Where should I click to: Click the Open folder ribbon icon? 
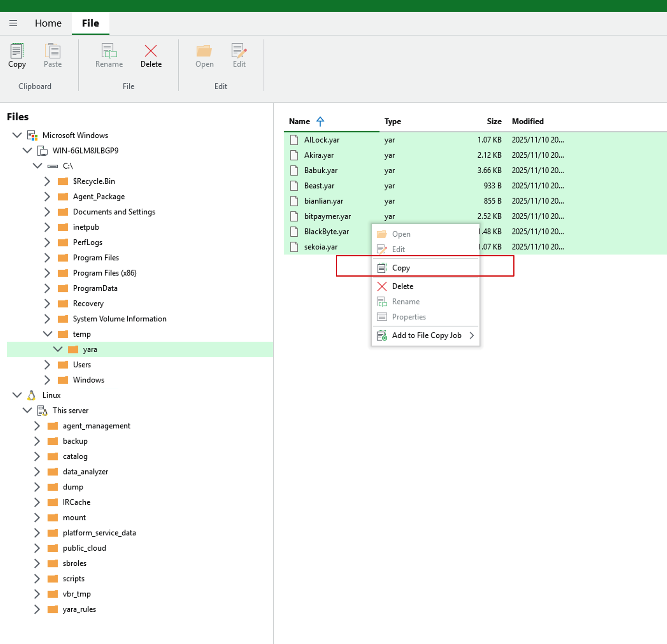(x=204, y=51)
